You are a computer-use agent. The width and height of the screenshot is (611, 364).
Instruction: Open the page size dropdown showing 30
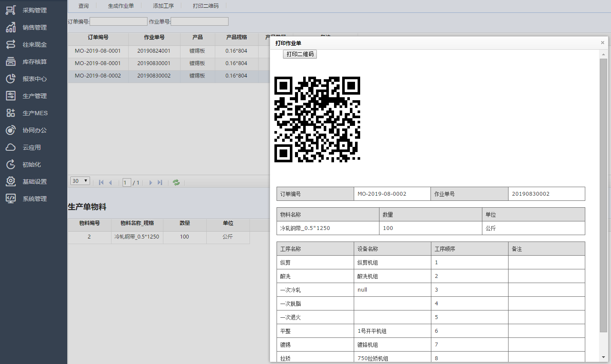(80, 181)
